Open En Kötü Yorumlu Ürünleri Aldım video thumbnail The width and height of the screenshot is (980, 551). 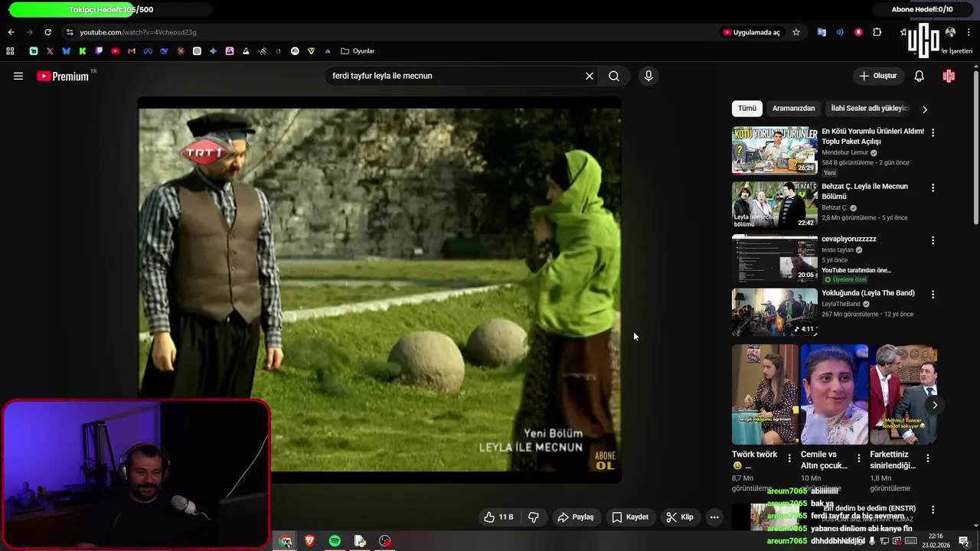point(774,151)
